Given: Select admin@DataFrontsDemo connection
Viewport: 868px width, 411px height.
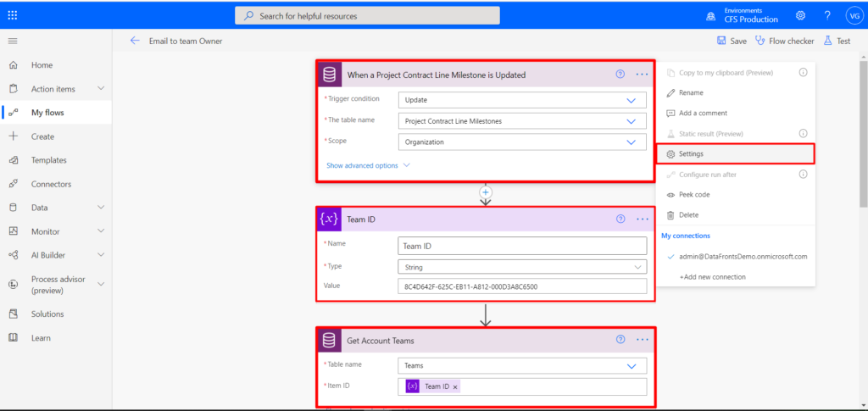Looking at the screenshot, I should coord(743,257).
